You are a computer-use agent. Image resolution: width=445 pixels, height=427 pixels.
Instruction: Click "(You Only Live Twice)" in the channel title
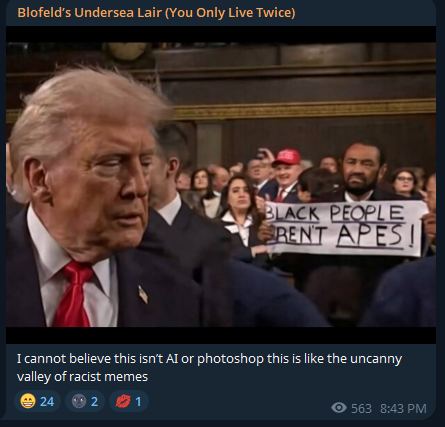[230, 13]
